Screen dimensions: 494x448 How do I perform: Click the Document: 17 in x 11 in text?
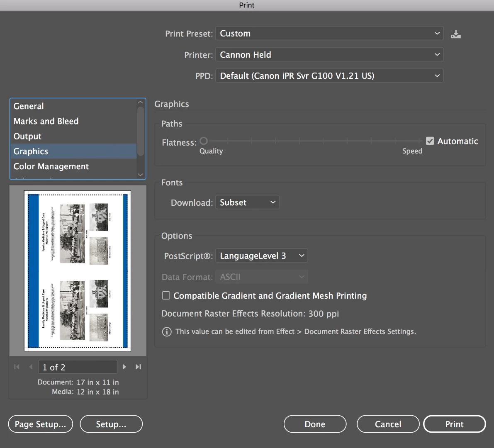coord(78,382)
